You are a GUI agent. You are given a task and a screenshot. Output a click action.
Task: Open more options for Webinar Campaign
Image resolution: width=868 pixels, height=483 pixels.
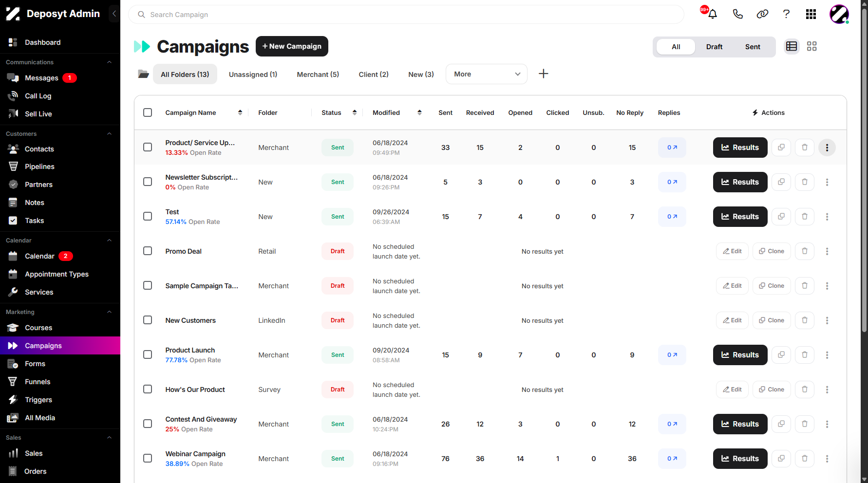pos(827,459)
